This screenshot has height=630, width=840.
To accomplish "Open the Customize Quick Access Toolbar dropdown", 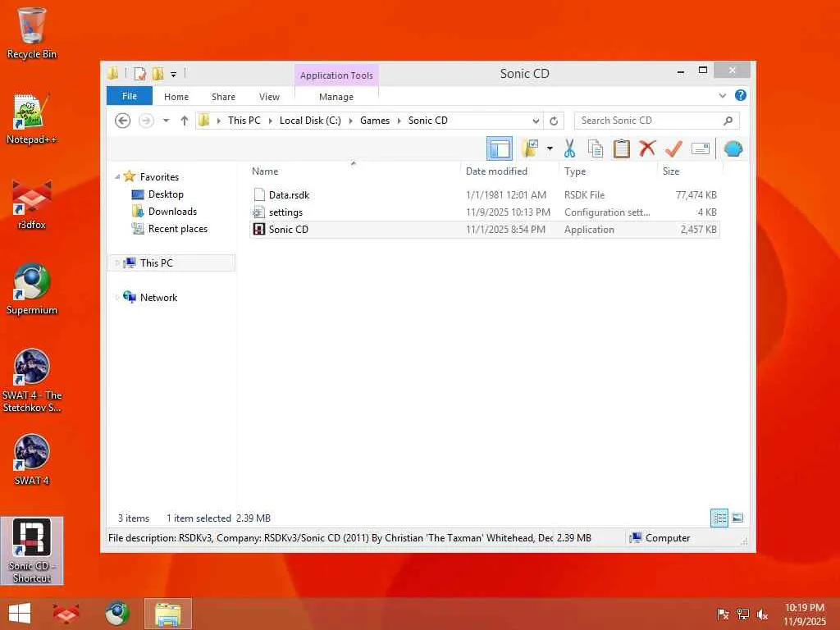I will [x=174, y=75].
